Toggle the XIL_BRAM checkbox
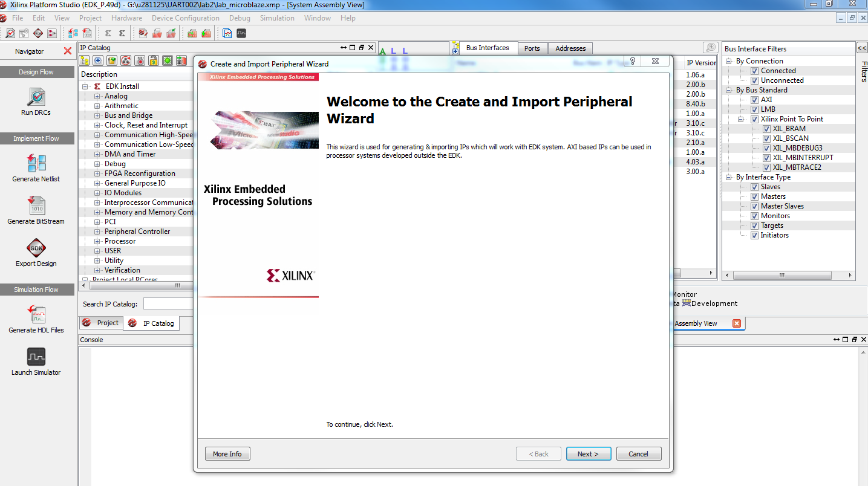Viewport: 868px width, 486px height. [x=766, y=129]
